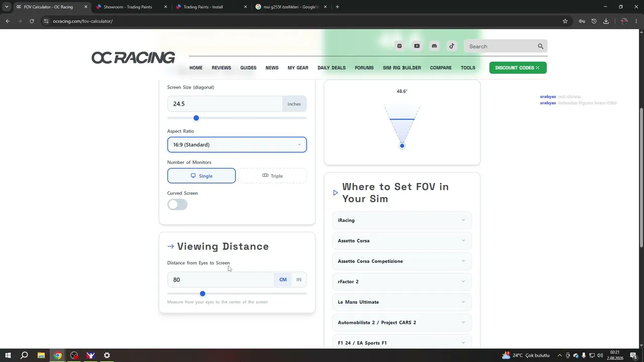Expand F1 24 / EA Sports F1
Viewport: 644px width, 362px height.
coord(402,342)
